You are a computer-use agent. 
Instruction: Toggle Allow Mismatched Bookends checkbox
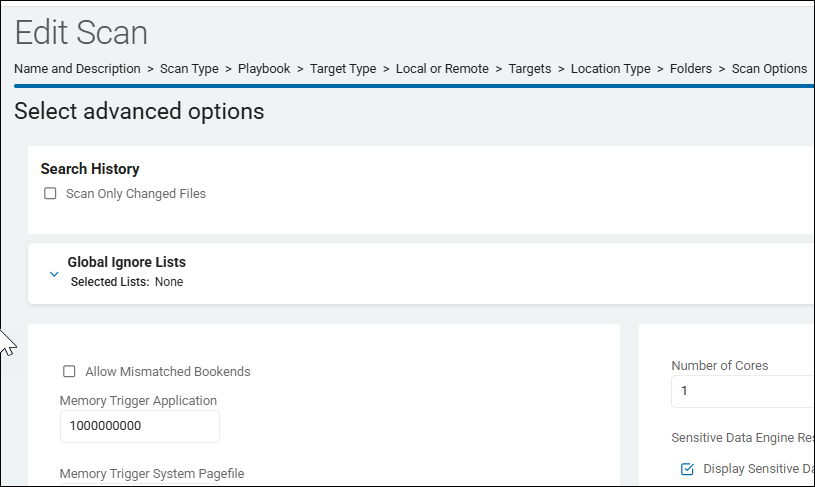point(69,372)
